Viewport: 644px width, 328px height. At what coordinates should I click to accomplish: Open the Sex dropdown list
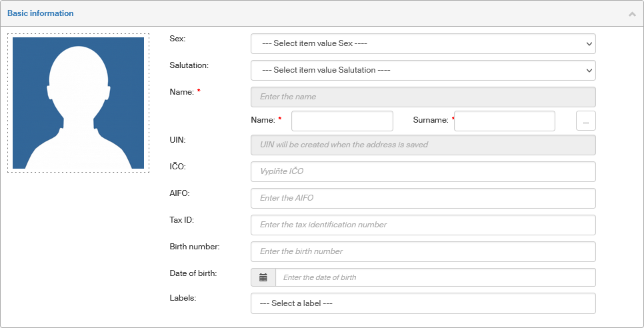[423, 43]
